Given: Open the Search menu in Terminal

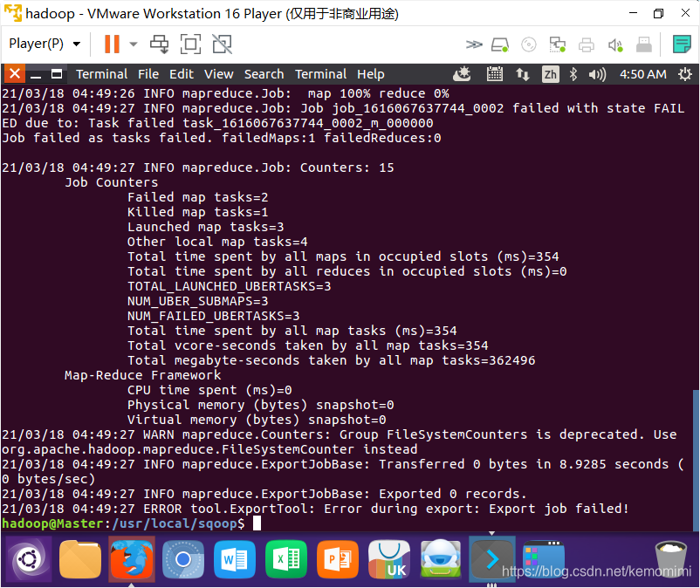Looking at the screenshot, I should [x=264, y=74].
